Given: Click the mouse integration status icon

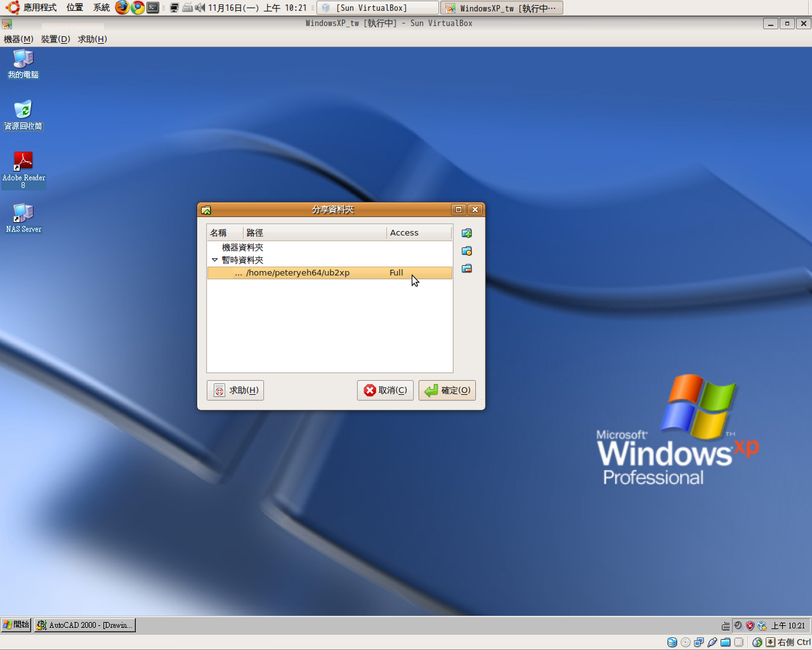Looking at the screenshot, I should (757, 642).
